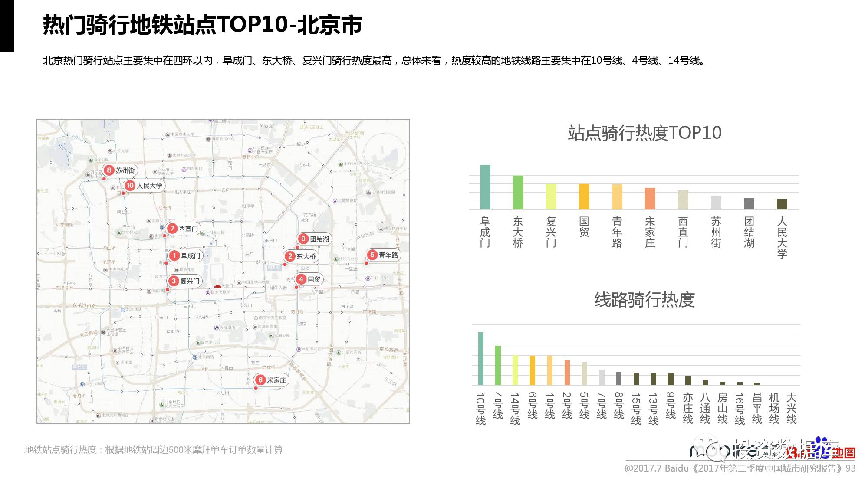Click the 线路骑行热度 chart title
Viewport: 868px width, 488px height.
pos(644,300)
